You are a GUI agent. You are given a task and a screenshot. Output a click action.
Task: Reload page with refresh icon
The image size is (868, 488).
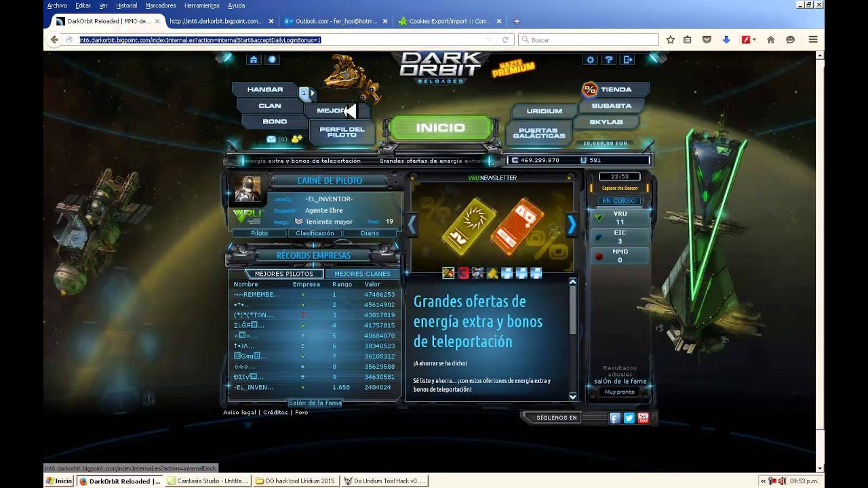[x=505, y=40]
